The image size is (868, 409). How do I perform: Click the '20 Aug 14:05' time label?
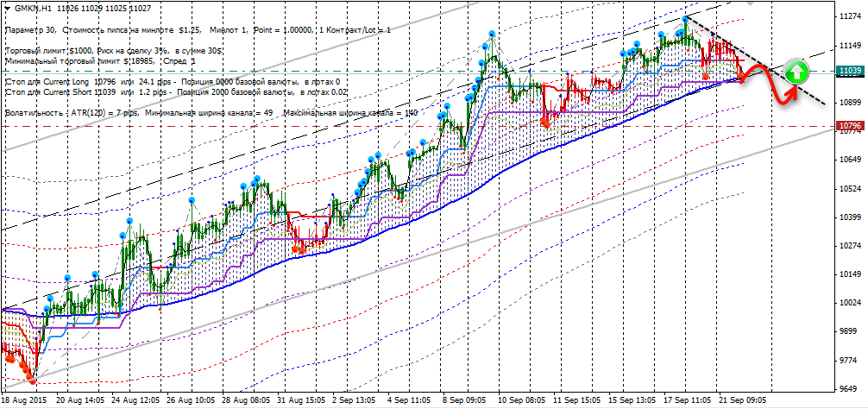[x=80, y=400]
